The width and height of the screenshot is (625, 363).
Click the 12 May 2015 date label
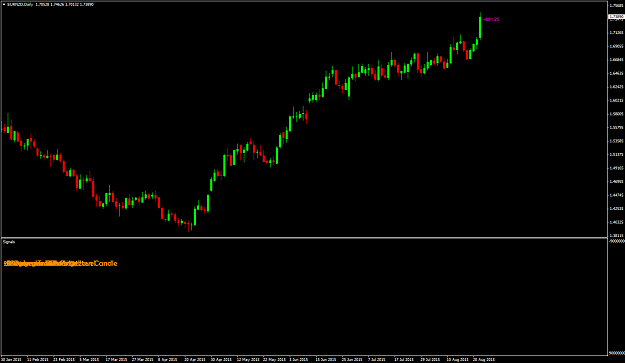point(248,359)
